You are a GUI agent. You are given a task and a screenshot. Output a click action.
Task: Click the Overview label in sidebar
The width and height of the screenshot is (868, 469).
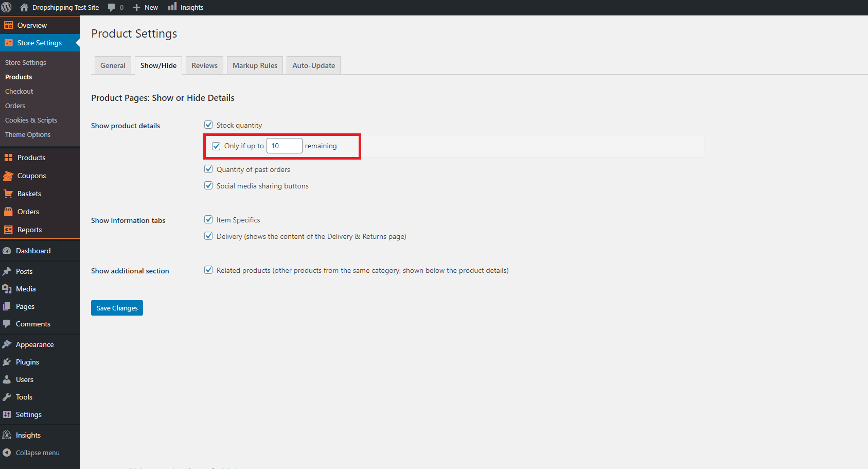coord(32,25)
